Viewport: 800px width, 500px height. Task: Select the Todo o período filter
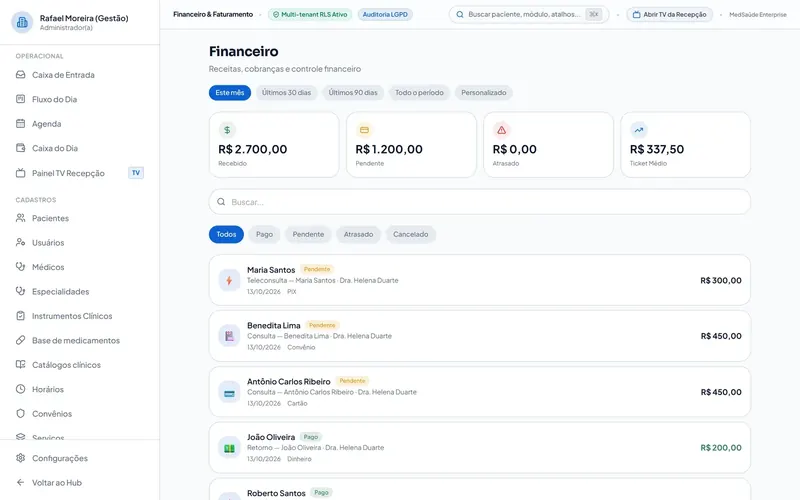point(419,92)
